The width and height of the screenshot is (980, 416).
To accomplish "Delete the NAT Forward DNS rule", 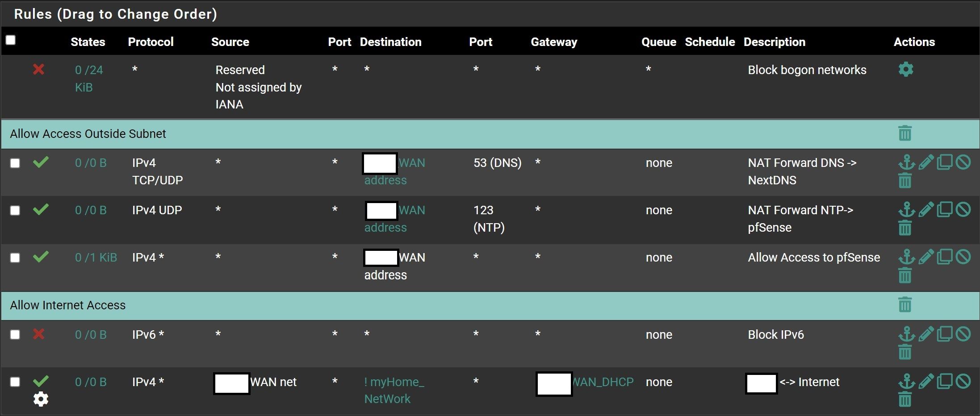I will click(x=905, y=181).
